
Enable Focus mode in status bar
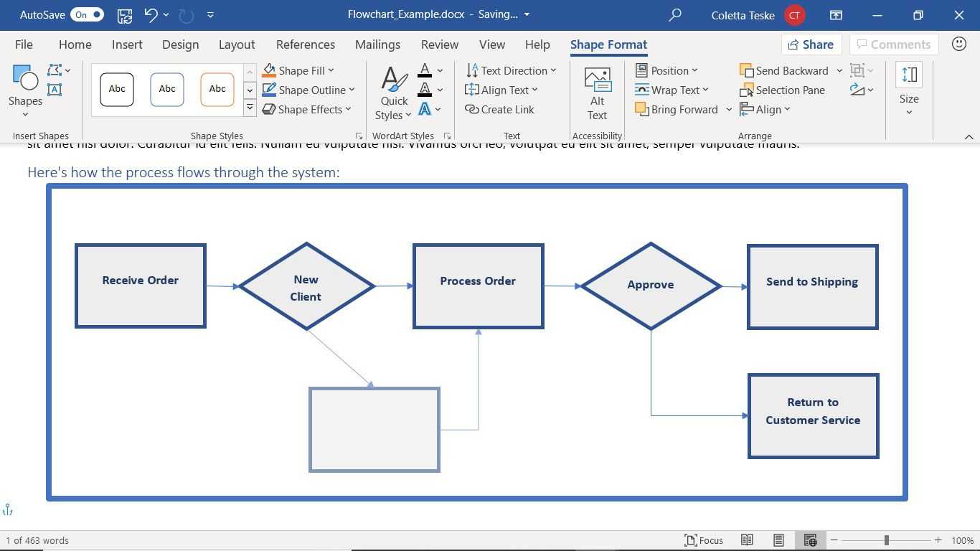(703, 540)
